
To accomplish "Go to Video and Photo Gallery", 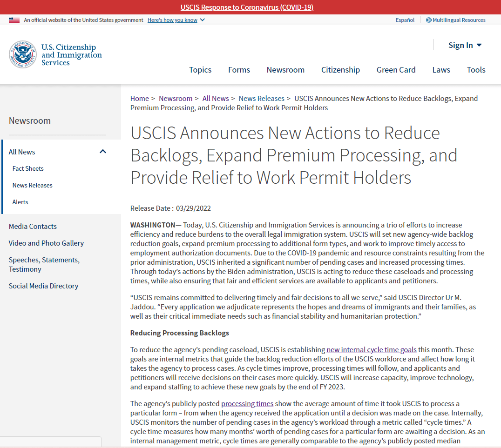I will click(46, 243).
